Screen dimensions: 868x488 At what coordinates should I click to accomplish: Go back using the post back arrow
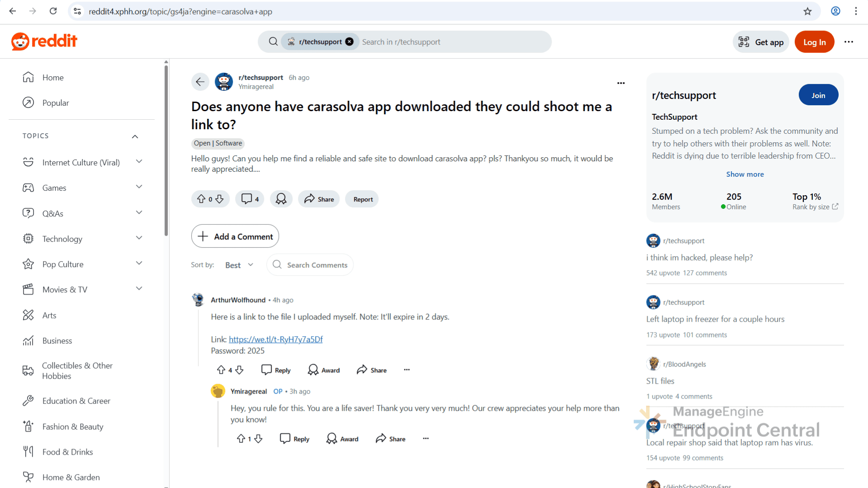click(x=200, y=82)
